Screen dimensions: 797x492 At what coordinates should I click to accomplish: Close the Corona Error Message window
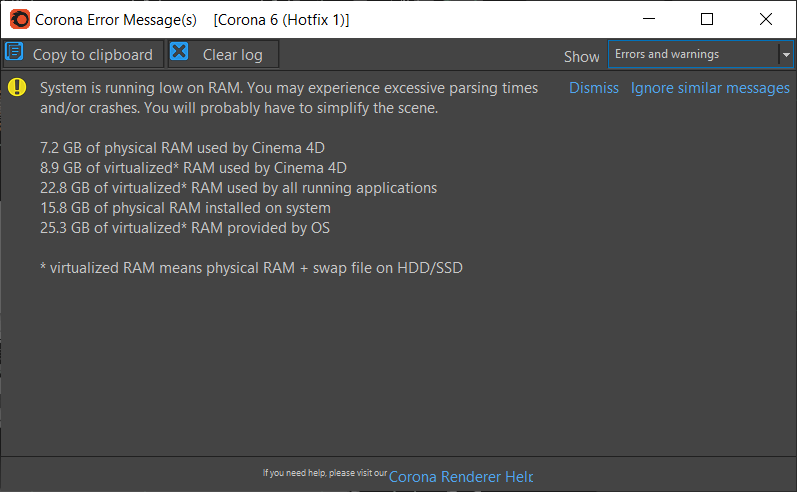766,19
